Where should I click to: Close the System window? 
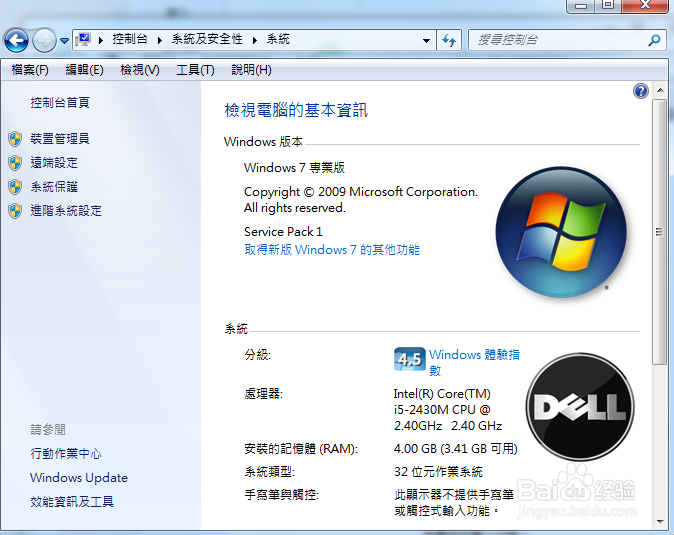coord(645,6)
